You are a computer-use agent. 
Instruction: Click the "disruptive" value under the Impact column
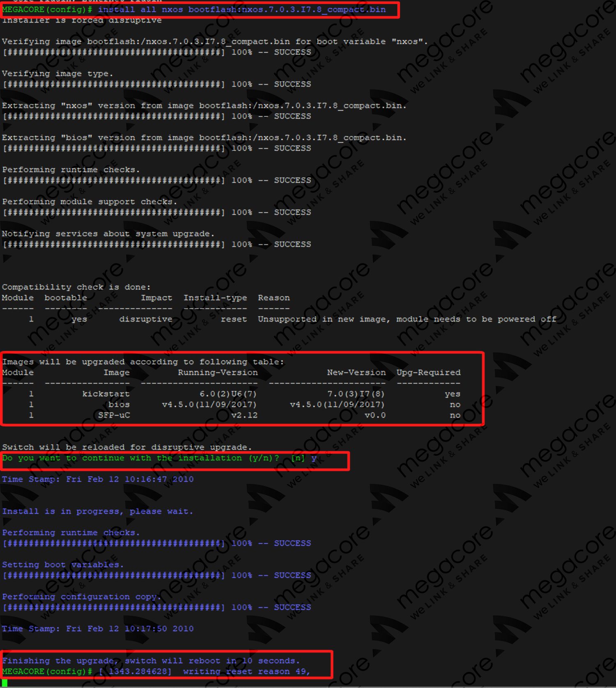pyautogui.click(x=146, y=319)
